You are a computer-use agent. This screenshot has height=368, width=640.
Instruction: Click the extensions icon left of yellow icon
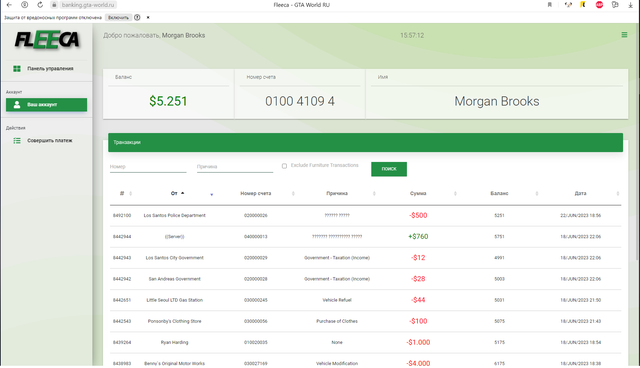[568, 5]
